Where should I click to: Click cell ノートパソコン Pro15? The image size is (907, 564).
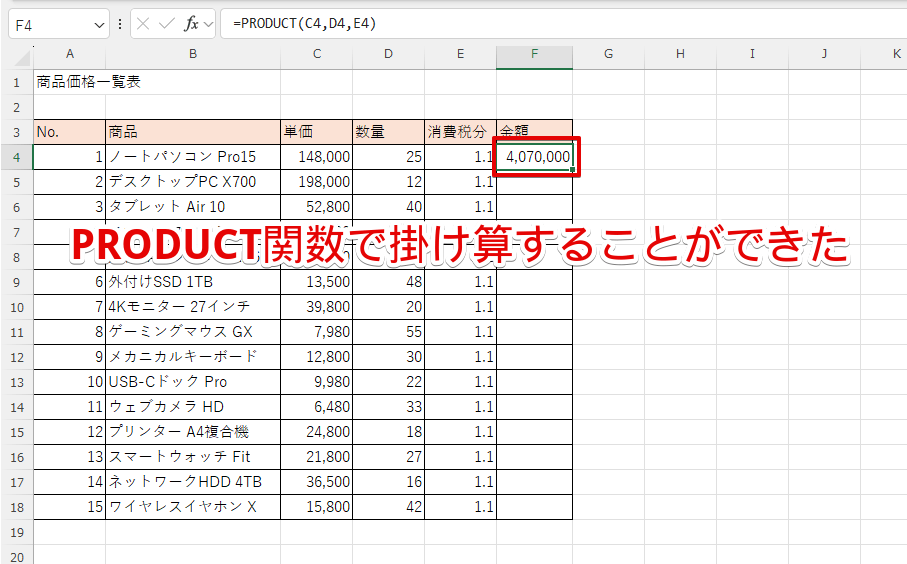pos(193,157)
